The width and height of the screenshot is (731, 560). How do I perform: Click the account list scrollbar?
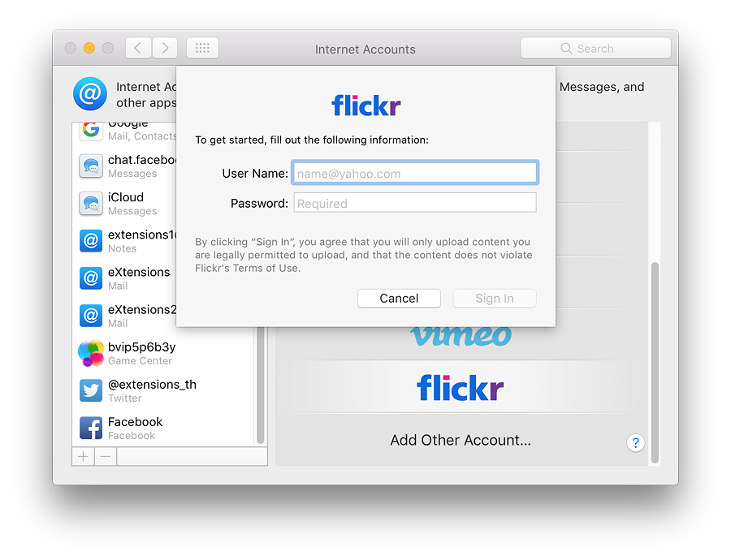pos(261,385)
